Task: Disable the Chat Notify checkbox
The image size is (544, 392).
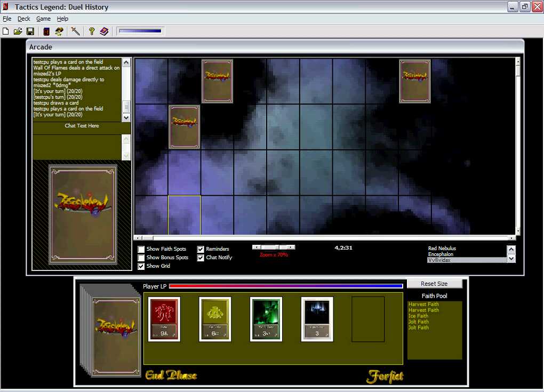Action: [x=201, y=258]
